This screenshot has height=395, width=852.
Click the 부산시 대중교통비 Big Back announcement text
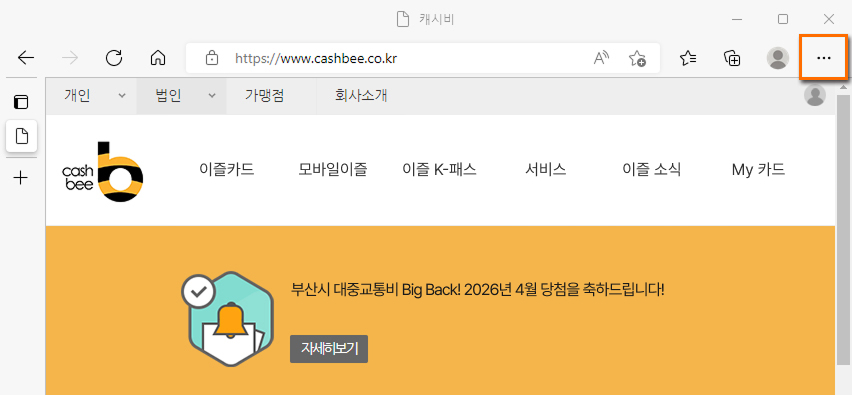tap(478, 289)
